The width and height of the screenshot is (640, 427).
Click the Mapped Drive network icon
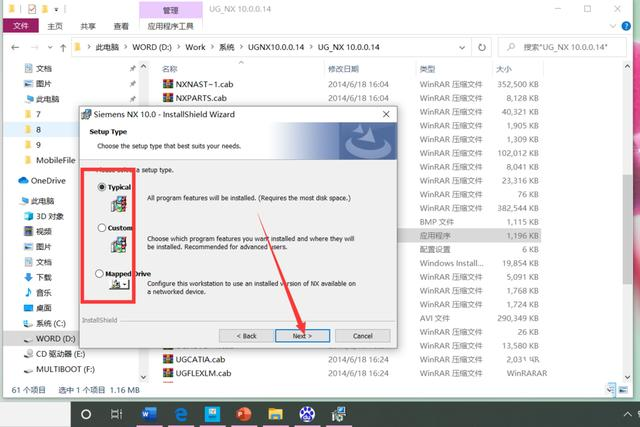[119, 284]
